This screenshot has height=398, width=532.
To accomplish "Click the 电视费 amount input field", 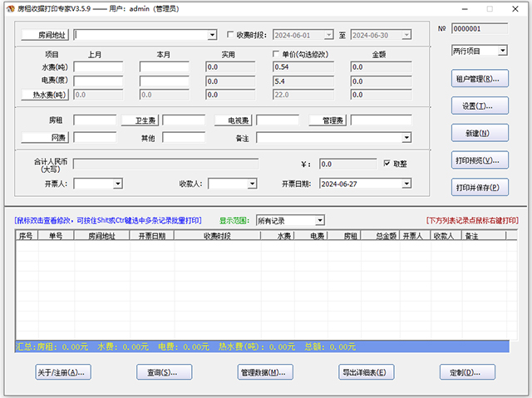I will pyautogui.click(x=278, y=120).
